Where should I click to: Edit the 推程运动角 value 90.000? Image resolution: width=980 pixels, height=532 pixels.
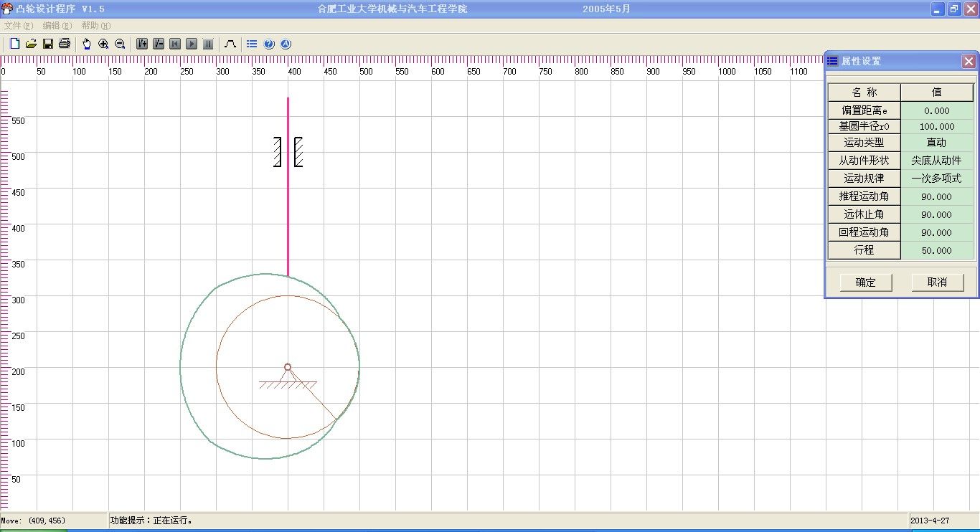(x=937, y=196)
